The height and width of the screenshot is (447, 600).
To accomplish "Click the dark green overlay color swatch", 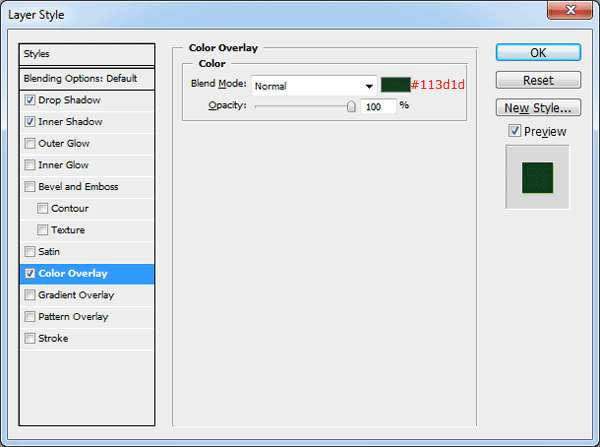I will pos(396,85).
